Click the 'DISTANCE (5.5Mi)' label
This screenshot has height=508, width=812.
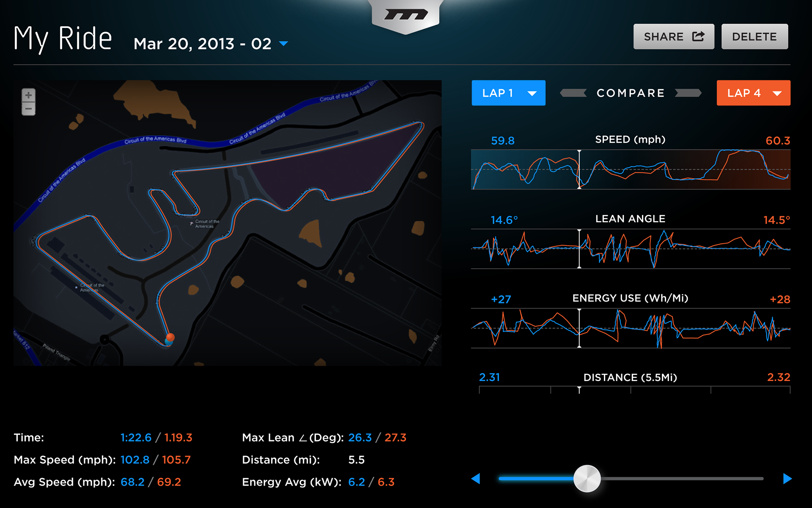click(x=630, y=378)
